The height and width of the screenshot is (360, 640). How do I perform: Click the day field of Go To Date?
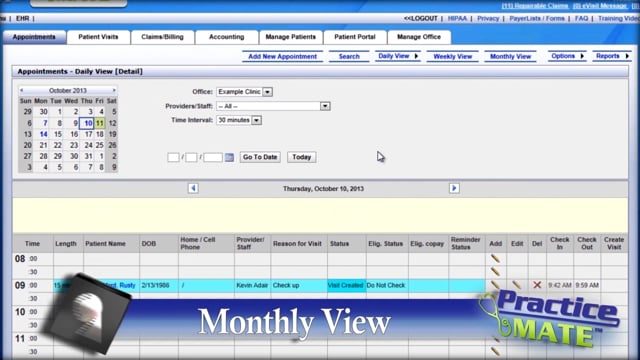(191, 157)
